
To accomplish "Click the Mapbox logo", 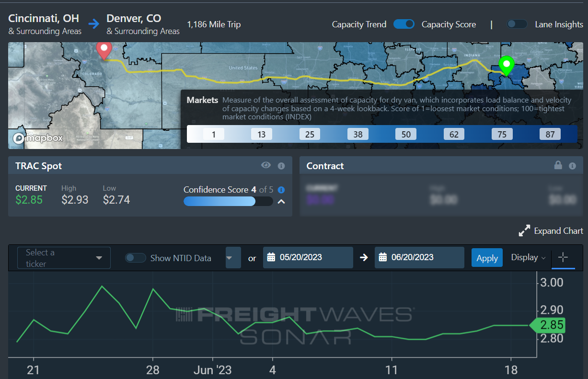I will click(38, 138).
